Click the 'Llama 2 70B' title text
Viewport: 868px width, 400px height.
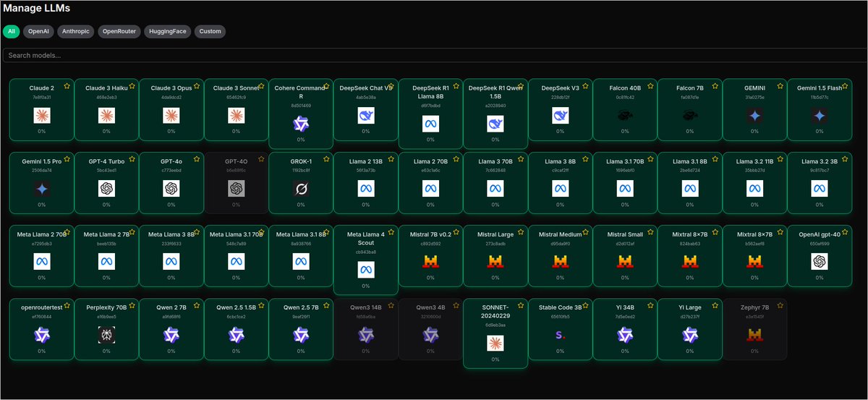pyautogui.click(x=430, y=162)
